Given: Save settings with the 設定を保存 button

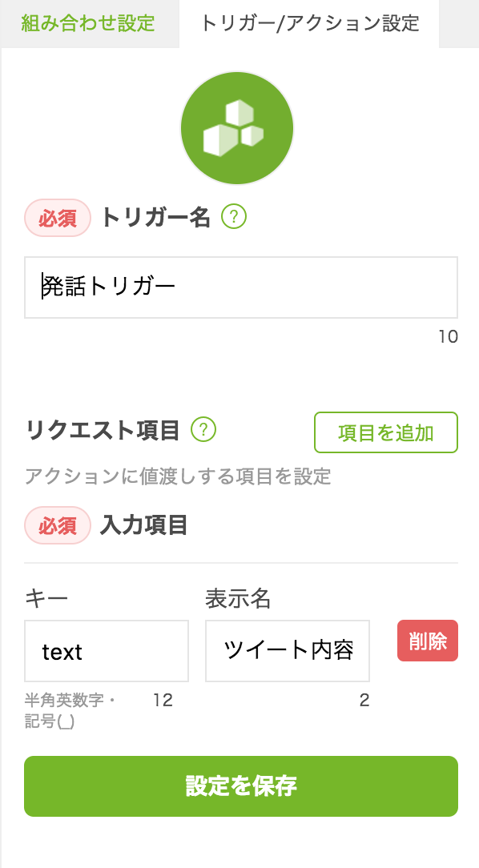Looking at the screenshot, I should click(239, 786).
